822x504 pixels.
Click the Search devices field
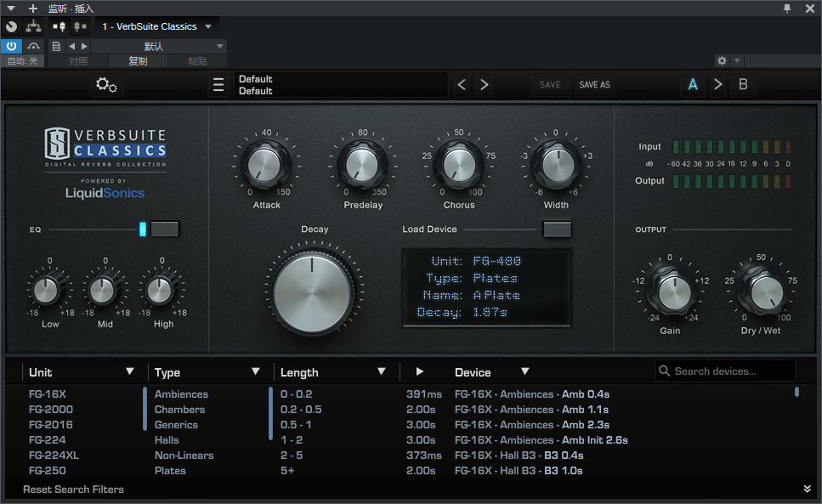[726, 371]
